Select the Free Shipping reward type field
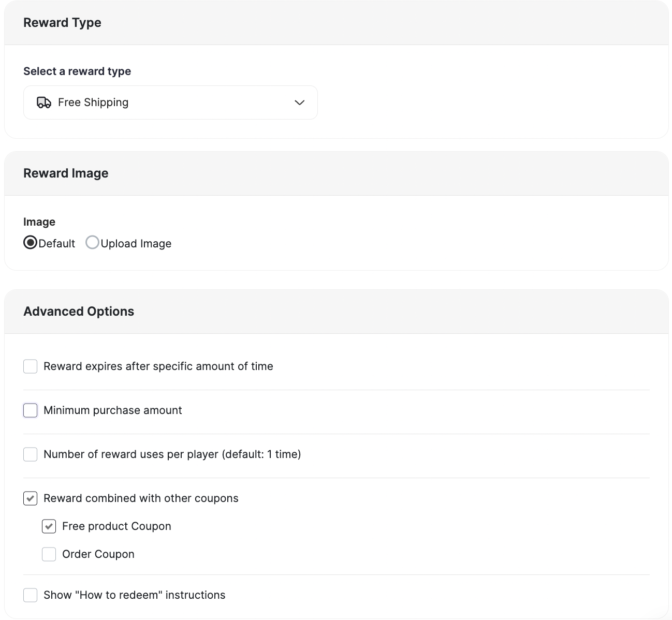This screenshot has width=672, height=620. tap(171, 102)
